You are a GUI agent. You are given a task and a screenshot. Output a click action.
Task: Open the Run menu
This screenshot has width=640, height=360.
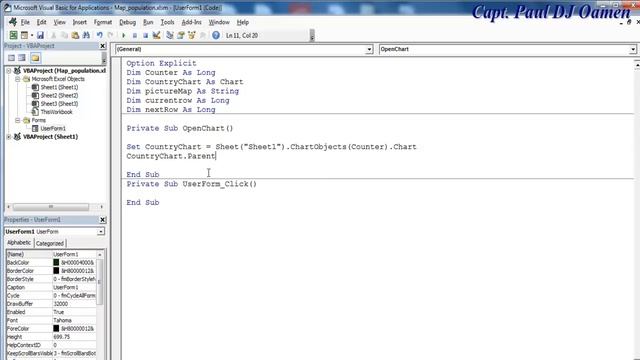148,22
